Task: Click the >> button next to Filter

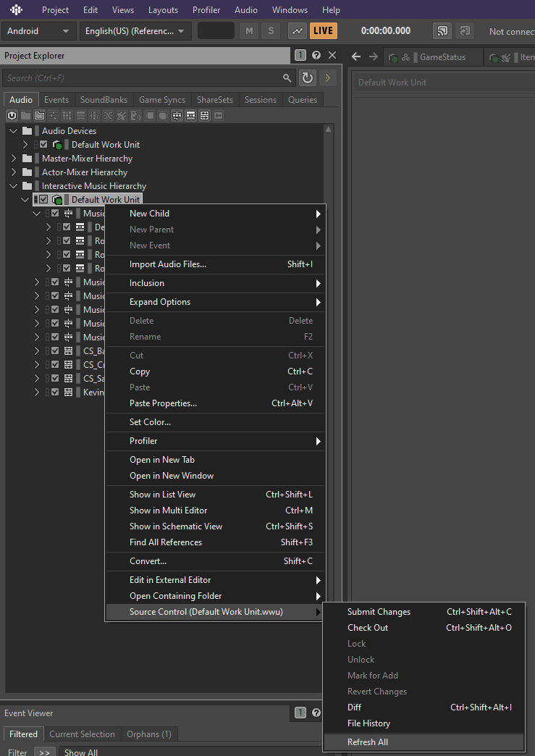Action: click(44, 752)
